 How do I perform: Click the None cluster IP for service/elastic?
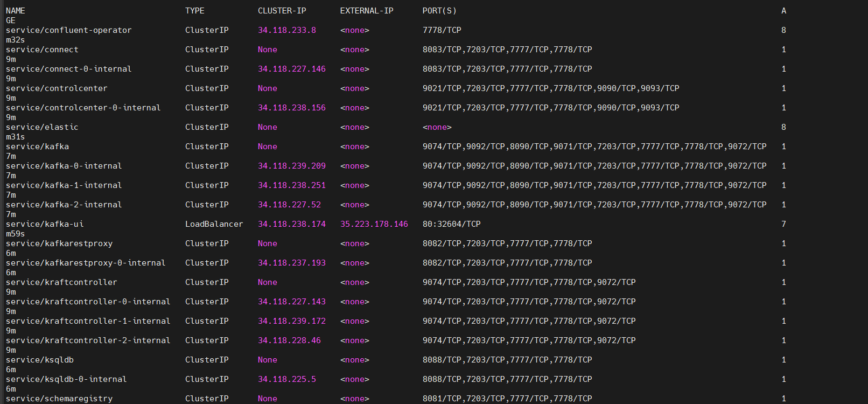click(x=268, y=127)
